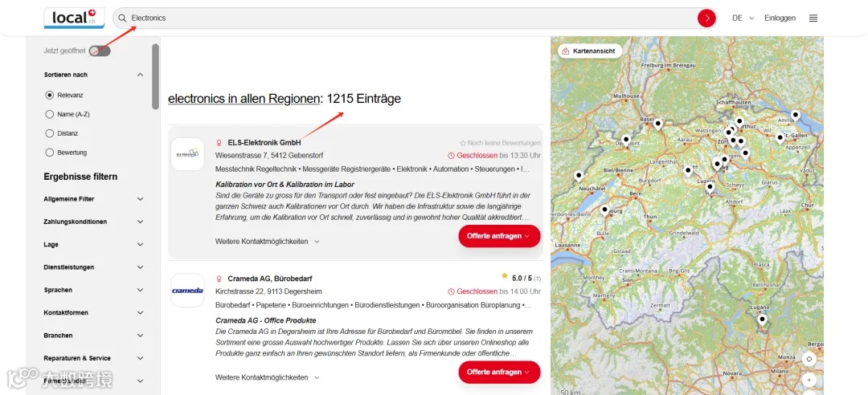The image size is (868, 395).
Task: Click the map locate-me icon
Action: 809,359
